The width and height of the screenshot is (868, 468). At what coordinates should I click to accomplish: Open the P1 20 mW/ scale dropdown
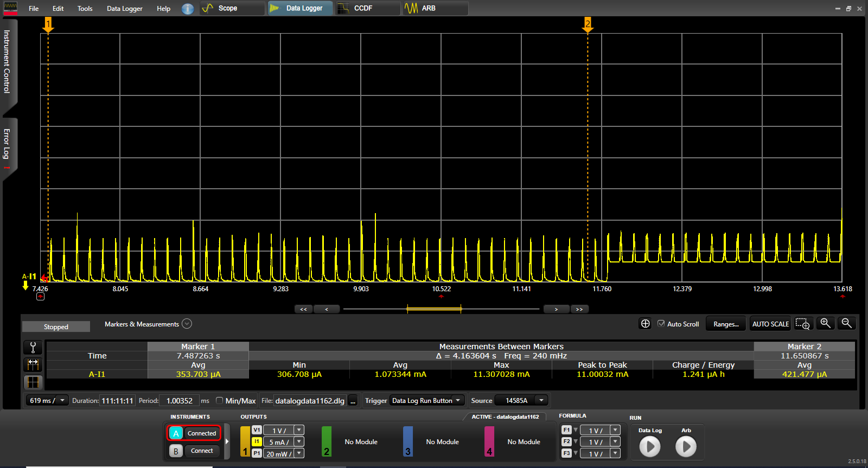click(x=299, y=453)
